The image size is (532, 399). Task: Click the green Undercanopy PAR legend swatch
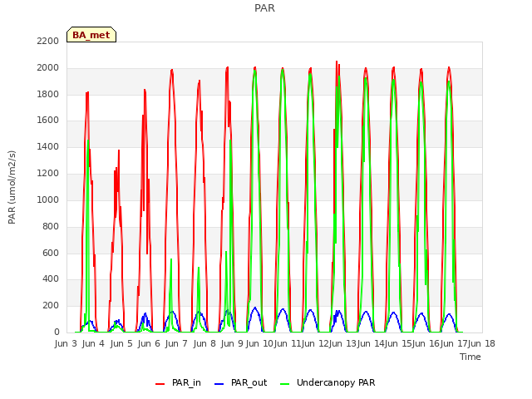coord(285,384)
